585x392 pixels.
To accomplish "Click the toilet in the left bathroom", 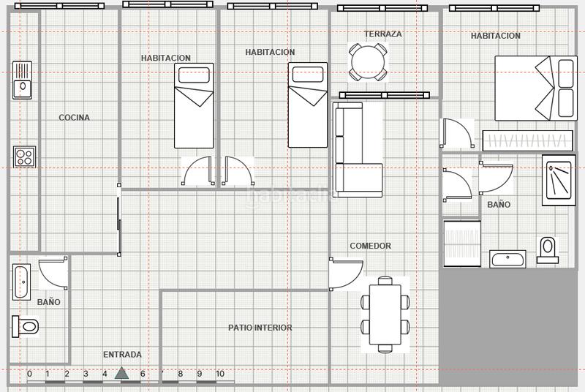I will tap(25, 325).
